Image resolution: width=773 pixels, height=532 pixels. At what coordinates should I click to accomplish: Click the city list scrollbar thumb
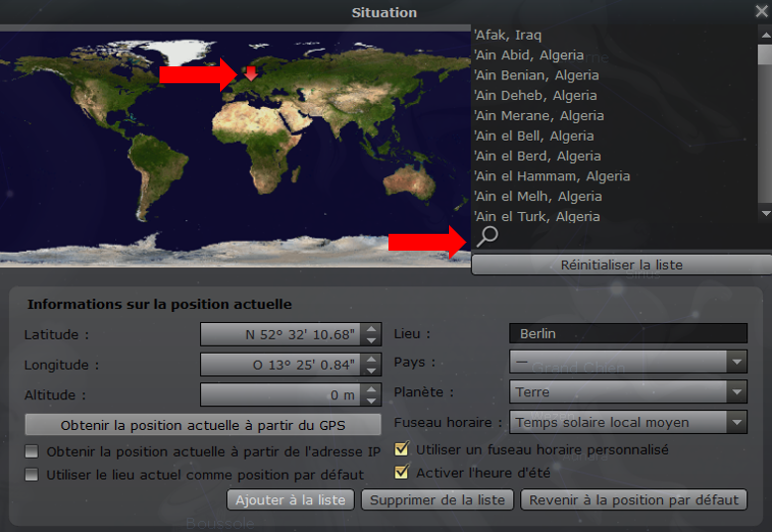[x=766, y=54]
